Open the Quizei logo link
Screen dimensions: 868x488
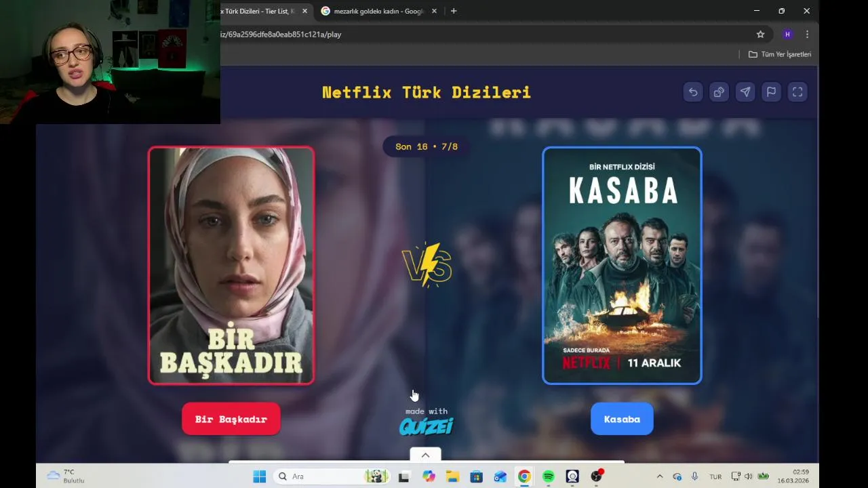[426, 426]
